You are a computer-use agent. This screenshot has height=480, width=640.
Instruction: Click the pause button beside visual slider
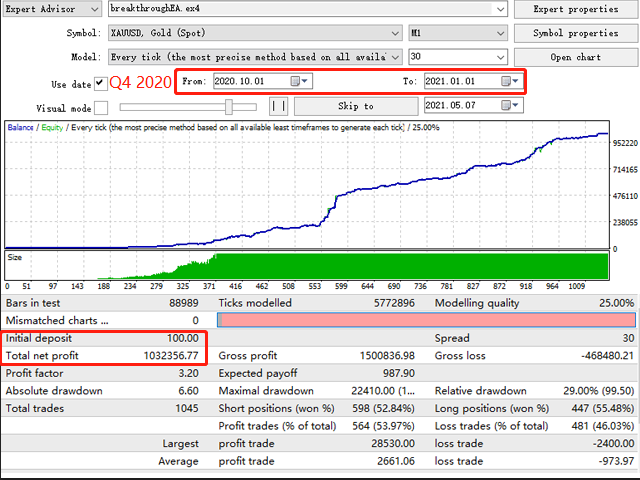click(x=279, y=106)
